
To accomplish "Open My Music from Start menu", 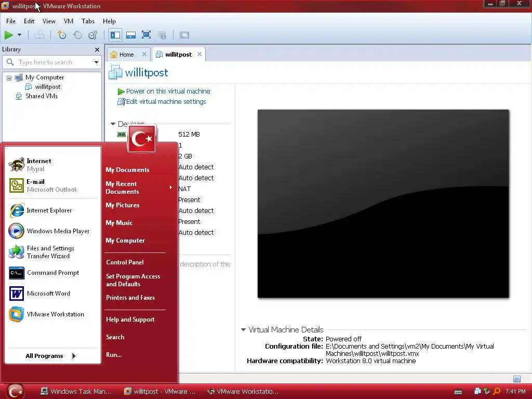I will pos(119,223).
